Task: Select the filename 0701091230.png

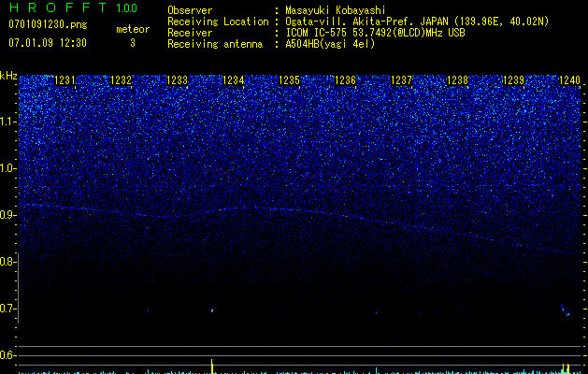Action: coord(48,25)
